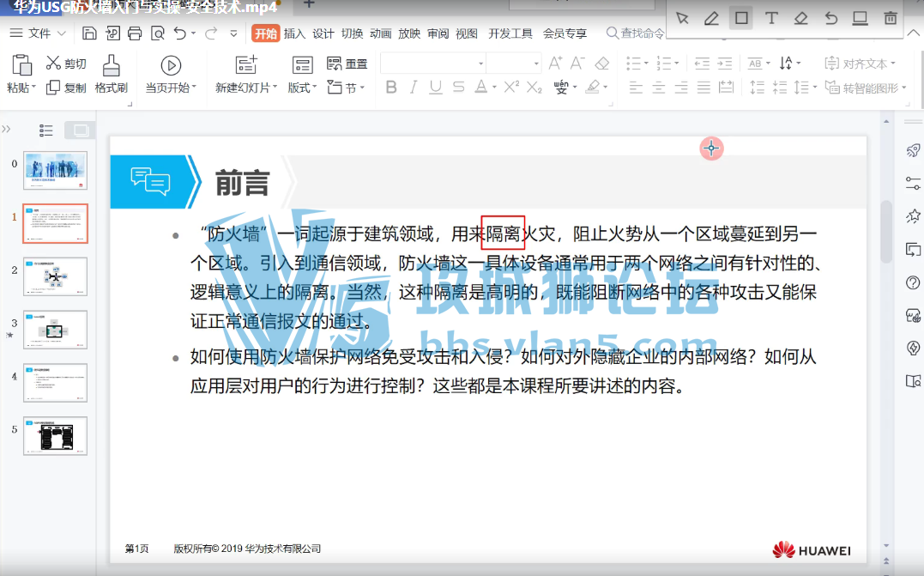Open the File (文件) menu dropdown

coord(38,33)
